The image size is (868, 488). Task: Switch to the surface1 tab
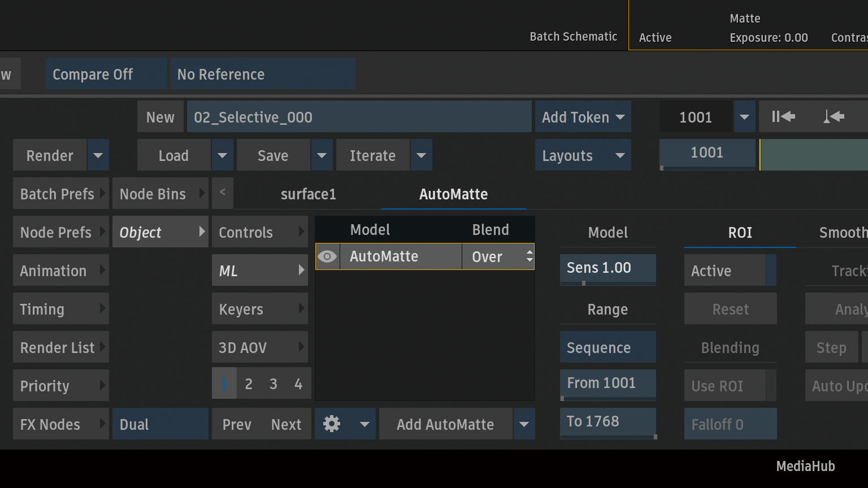308,194
